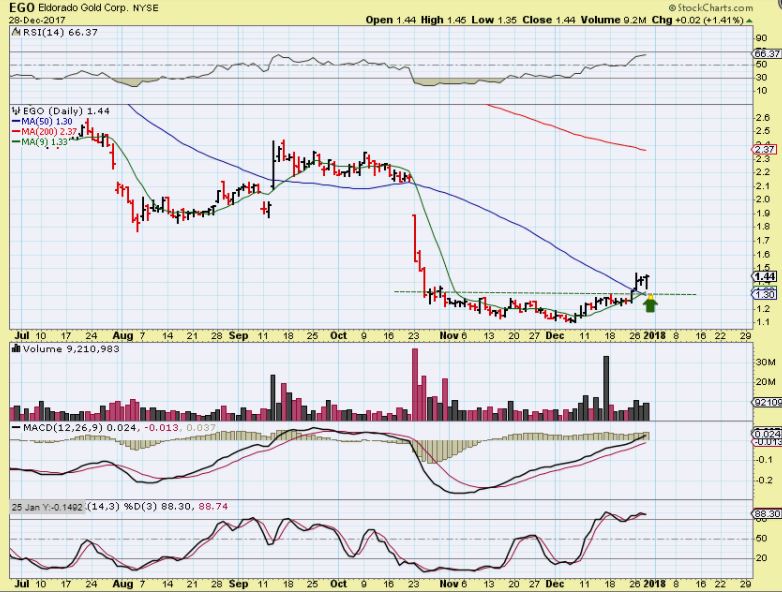
Task: Click the Volume 9.2M header value
Action: click(x=613, y=20)
